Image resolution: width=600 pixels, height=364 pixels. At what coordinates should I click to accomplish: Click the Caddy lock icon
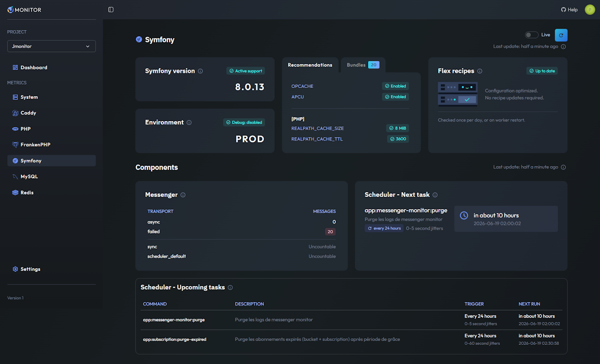point(15,113)
